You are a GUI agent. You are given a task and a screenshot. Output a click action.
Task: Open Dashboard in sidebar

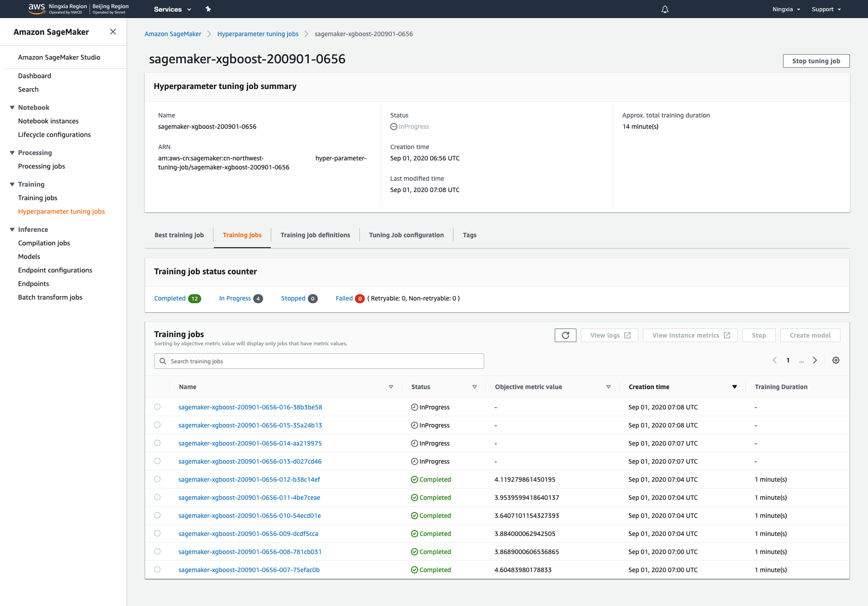[34, 76]
